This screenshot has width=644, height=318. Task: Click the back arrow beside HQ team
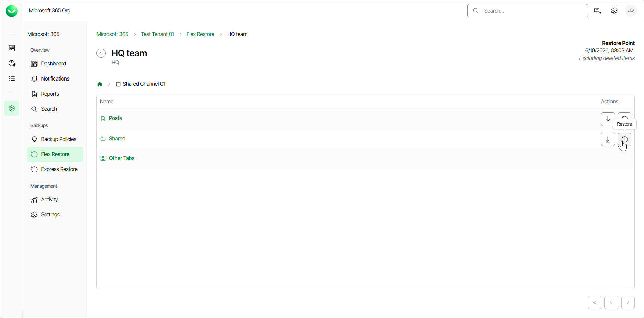(x=101, y=53)
